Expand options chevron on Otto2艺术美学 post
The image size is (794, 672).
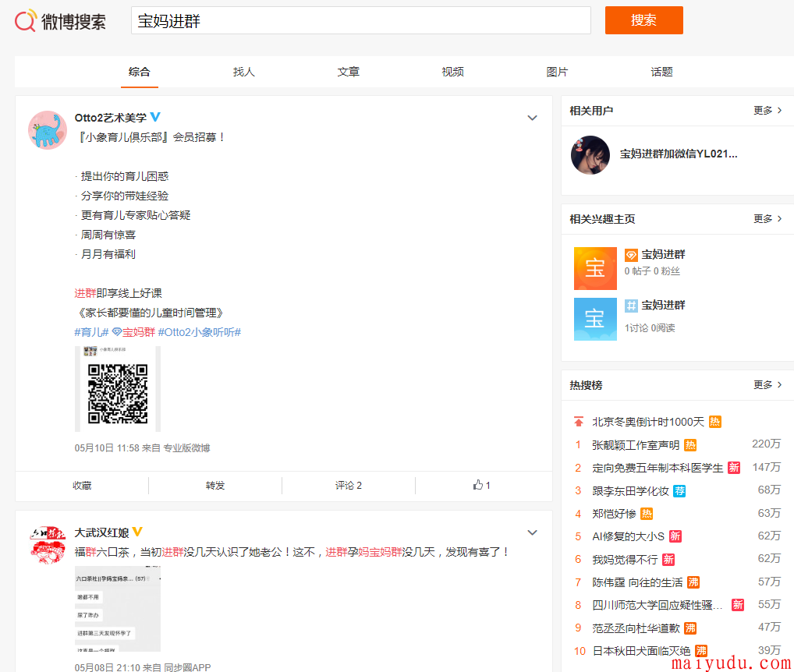532,118
